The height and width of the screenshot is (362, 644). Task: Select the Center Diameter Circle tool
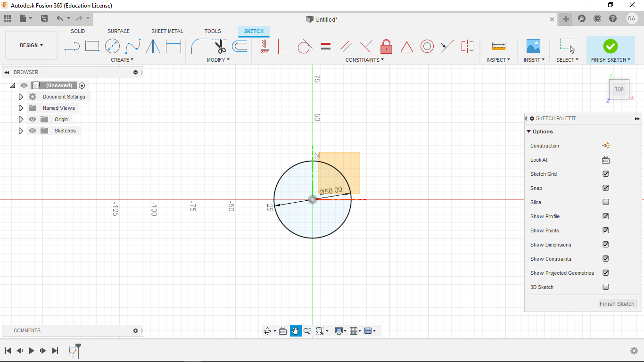click(x=112, y=46)
